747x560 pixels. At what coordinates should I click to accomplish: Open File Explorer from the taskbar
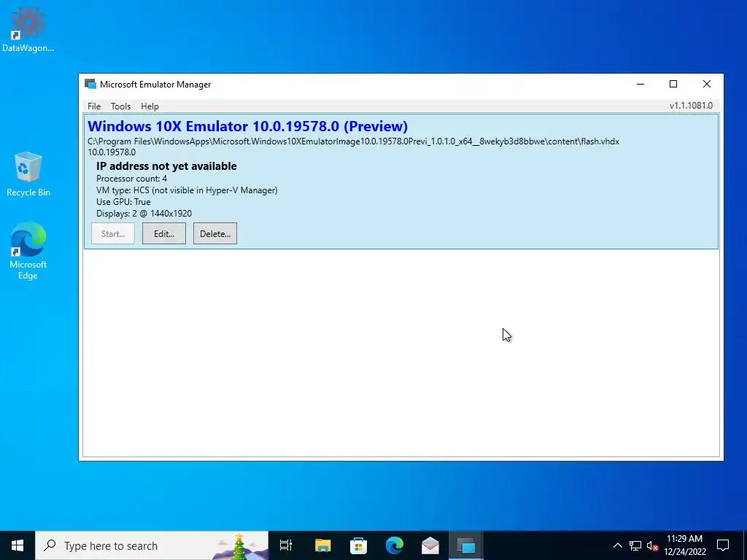pos(322,545)
